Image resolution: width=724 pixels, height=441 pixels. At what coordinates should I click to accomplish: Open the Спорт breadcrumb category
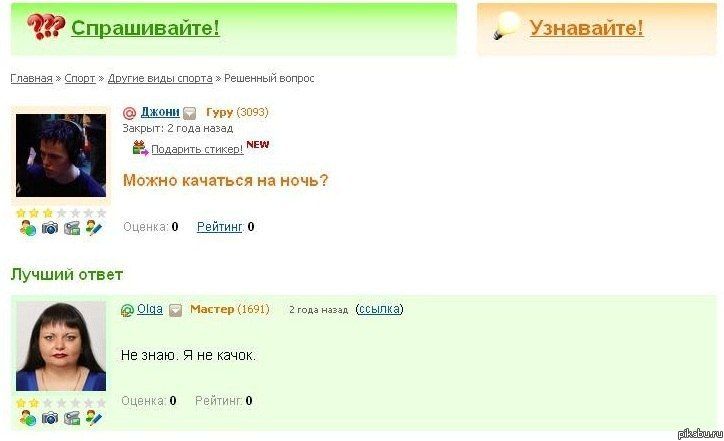pos(80,79)
